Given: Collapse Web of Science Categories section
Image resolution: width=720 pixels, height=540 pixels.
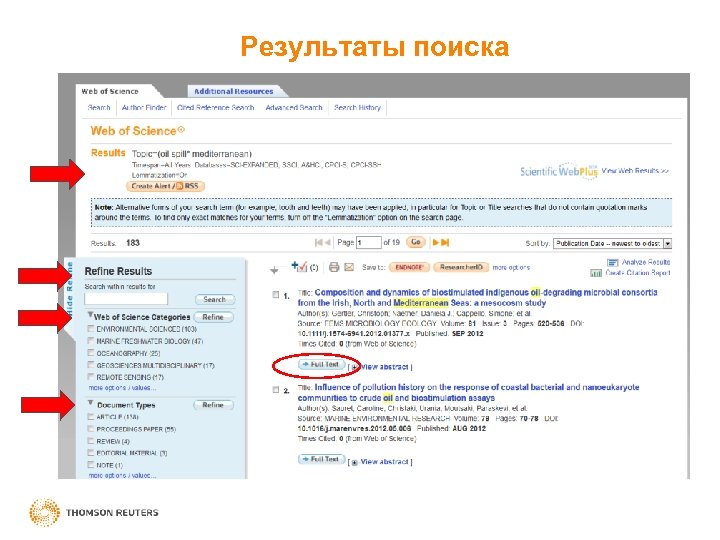Looking at the screenshot, I should [90, 315].
